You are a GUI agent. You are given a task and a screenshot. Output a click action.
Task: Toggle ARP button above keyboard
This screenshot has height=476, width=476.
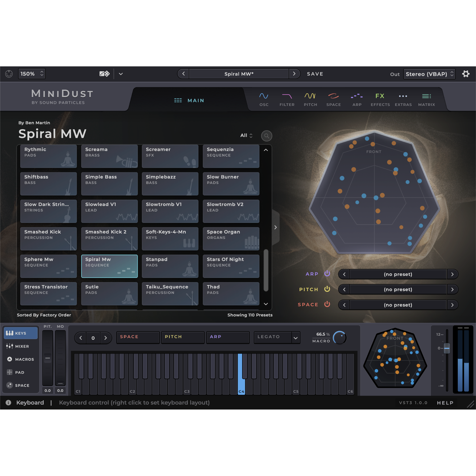point(228,337)
